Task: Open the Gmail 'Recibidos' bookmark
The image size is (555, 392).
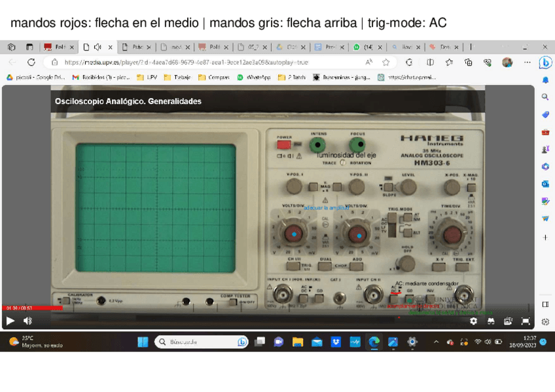Action: coord(101,77)
